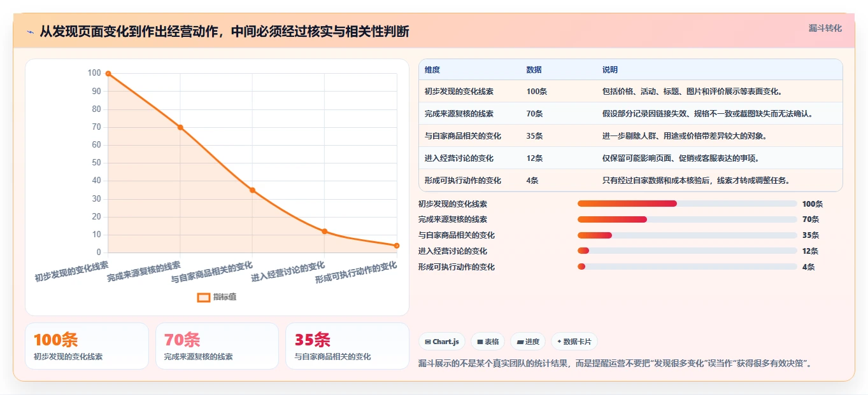Click the 100条 data card
868x395 pixels.
coord(87,346)
